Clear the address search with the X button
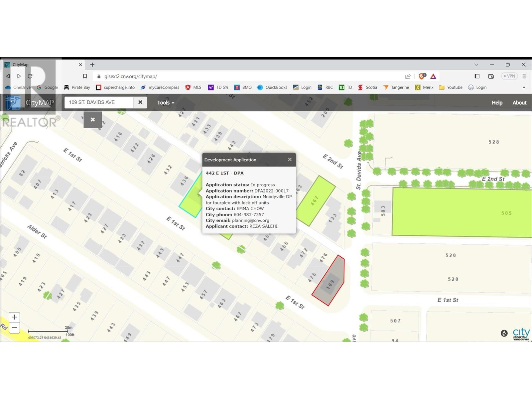 pos(140,102)
